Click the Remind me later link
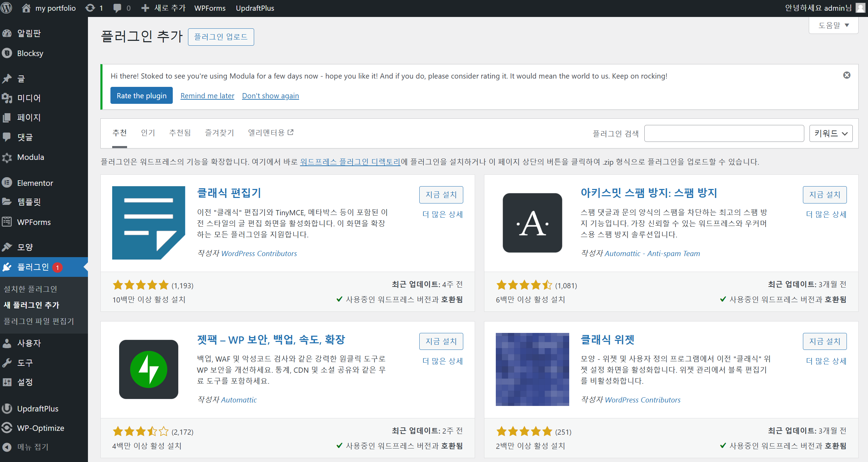868x462 pixels. pyautogui.click(x=207, y=96)
